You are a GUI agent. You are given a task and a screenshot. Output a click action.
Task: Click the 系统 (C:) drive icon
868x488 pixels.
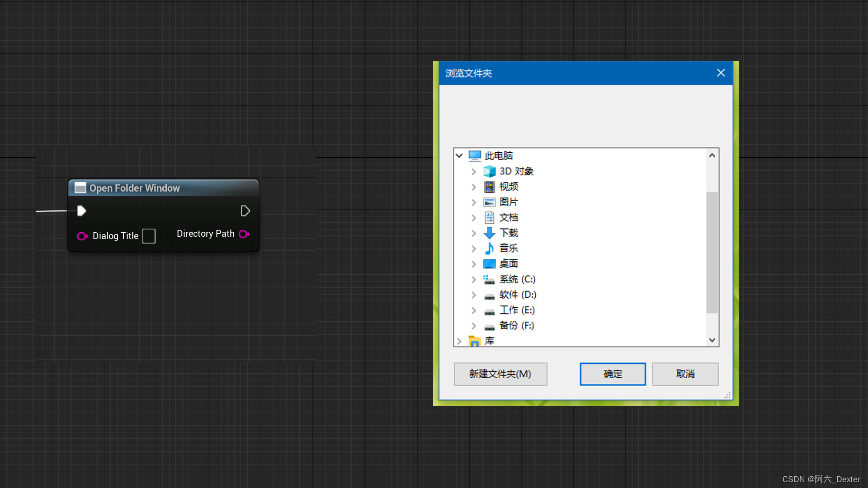(489, 280)
